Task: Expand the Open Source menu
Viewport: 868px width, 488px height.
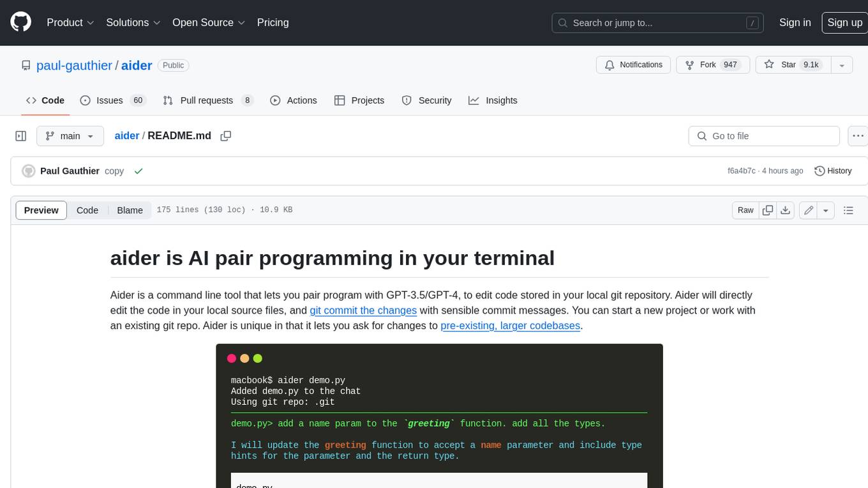Action: pyautogui.click(x=209, y=22)
